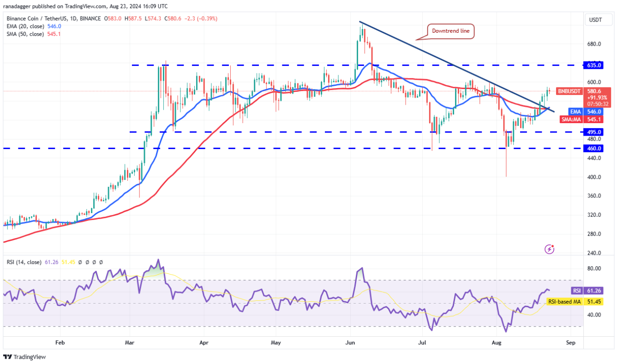Select the 460.0 price level label
The image size is (617, 364).
(x=594, y=149)
